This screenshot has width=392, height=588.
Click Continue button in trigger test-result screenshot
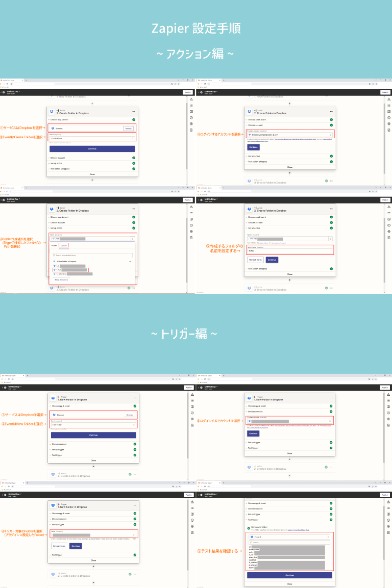pos(289,575)
